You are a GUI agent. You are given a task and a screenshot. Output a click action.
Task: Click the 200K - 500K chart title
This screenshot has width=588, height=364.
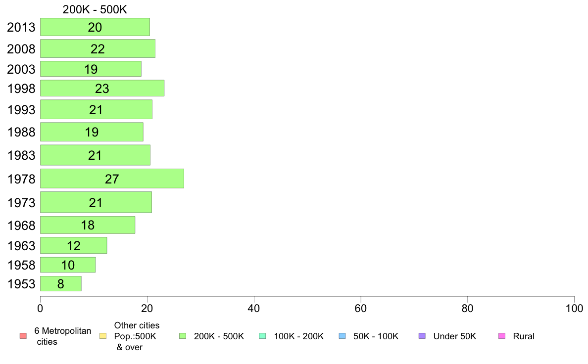pyautogui.click(x=96, y=10)
